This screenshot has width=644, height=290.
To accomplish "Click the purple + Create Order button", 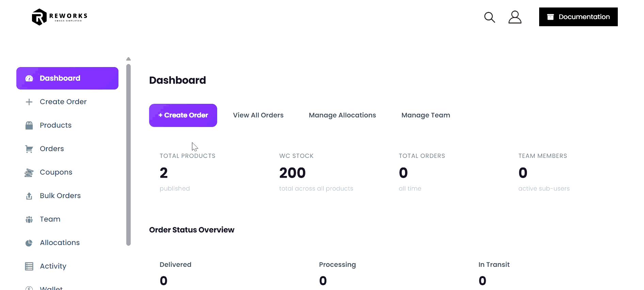I will [x=183, y=115].
